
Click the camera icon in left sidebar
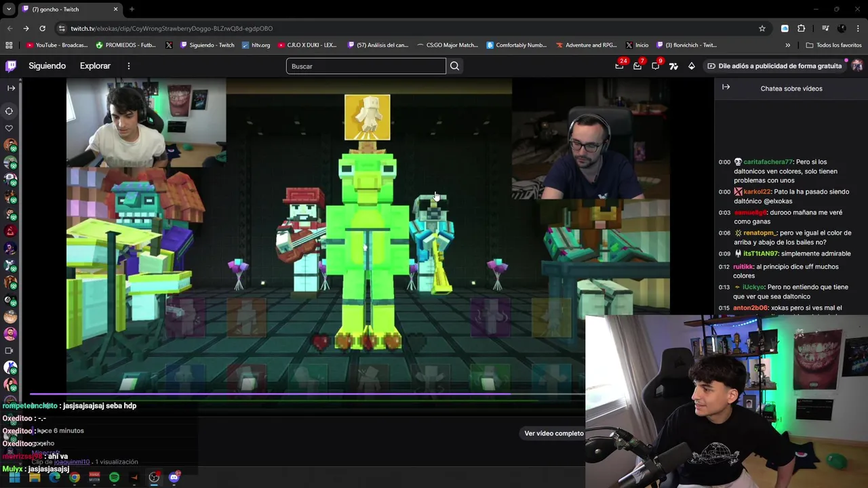coord(9,350)
